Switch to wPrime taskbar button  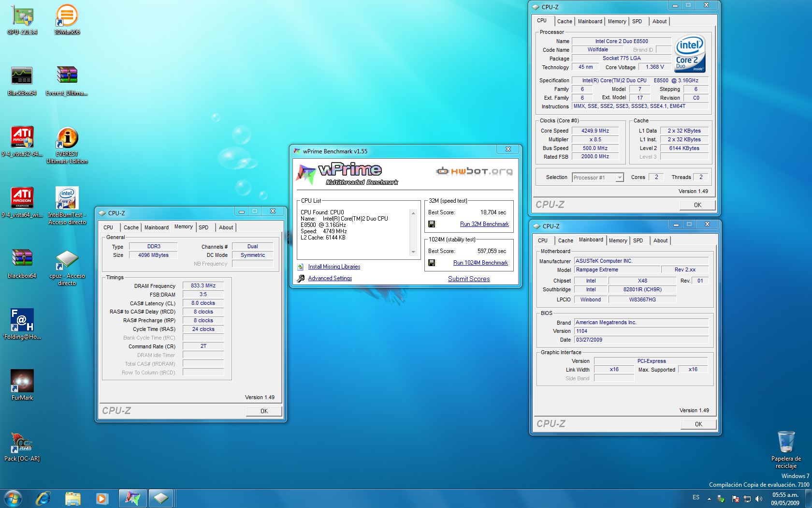(x=132, y=498)
